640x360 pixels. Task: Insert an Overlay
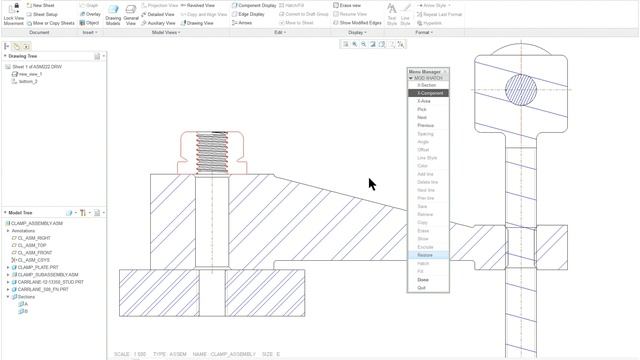click(x=90, y=14)
